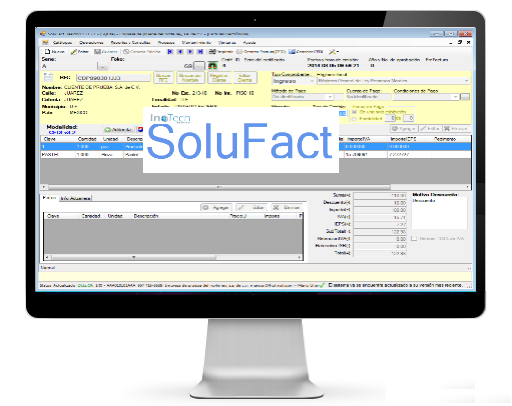Click the RFC input field

[x=113, y=78]
